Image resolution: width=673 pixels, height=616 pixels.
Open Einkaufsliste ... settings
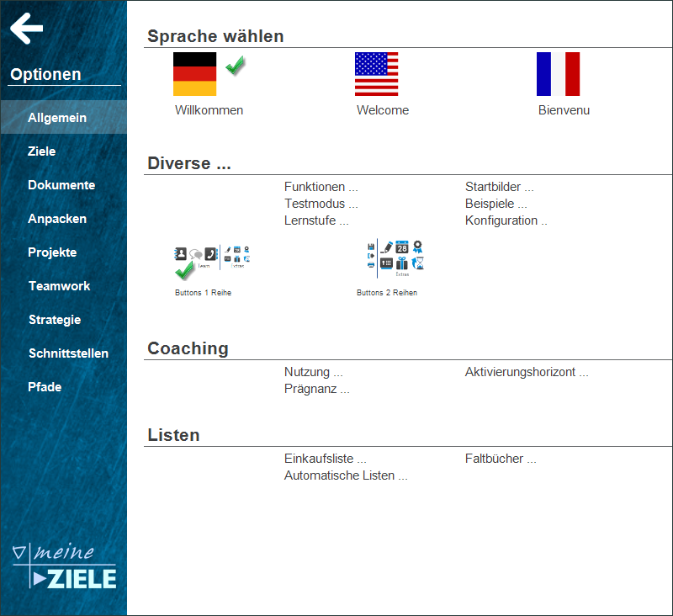coord(326,459)
